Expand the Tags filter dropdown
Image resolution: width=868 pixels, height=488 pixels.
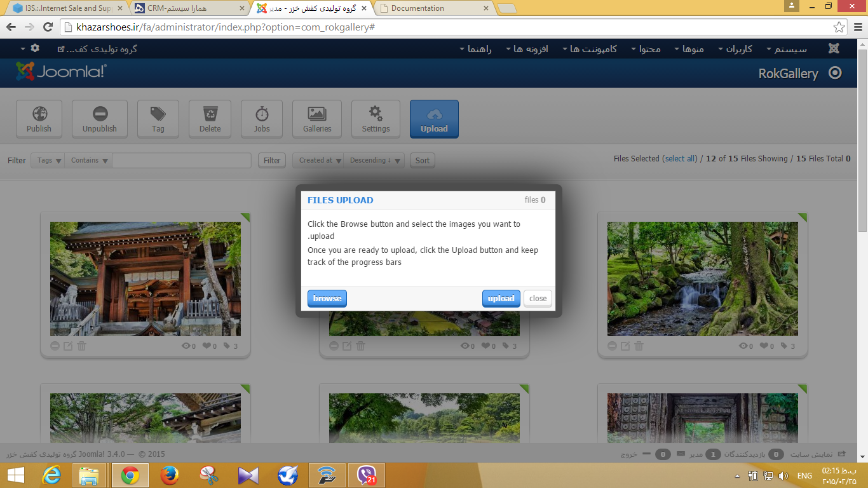tap(48, 161)
